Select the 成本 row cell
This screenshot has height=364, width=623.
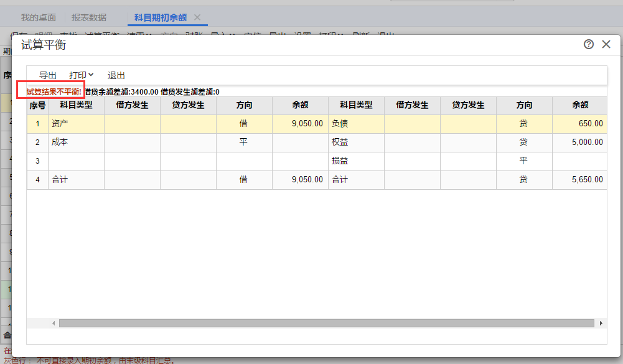coord(76,142)
